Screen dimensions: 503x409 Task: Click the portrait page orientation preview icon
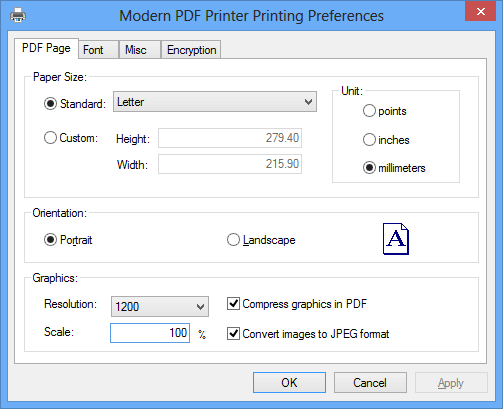click(396, 239)
